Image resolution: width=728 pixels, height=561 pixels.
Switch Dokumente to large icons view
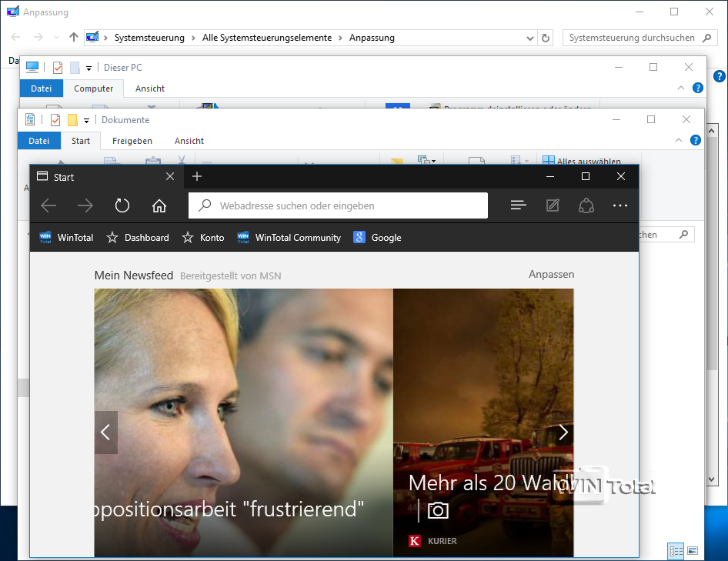coord(693,551)
